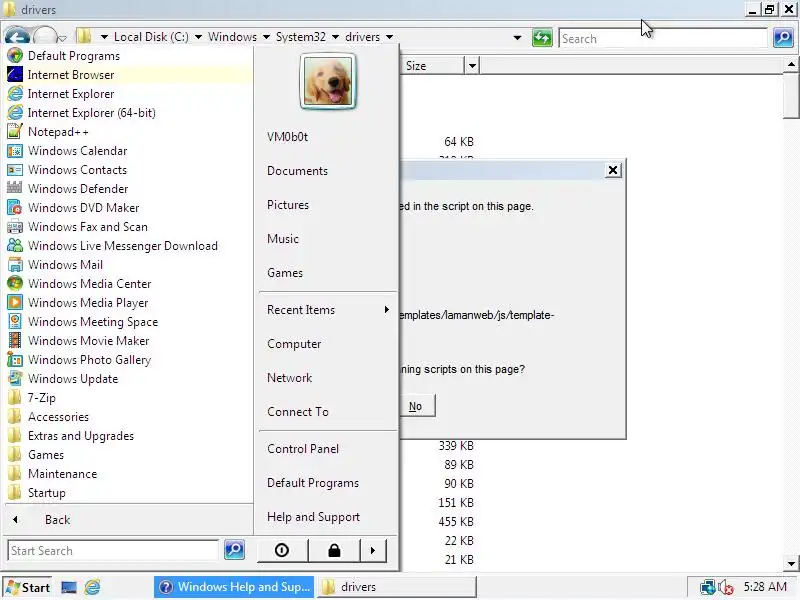Click the refresh button beside the address bar
The image size is (800, 600).
pos(542,38)
